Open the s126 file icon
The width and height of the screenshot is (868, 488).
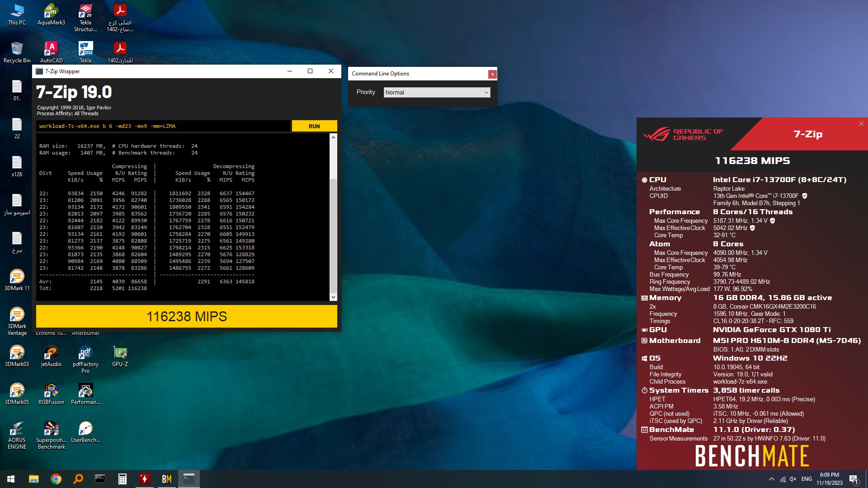[x=17, y=166]
